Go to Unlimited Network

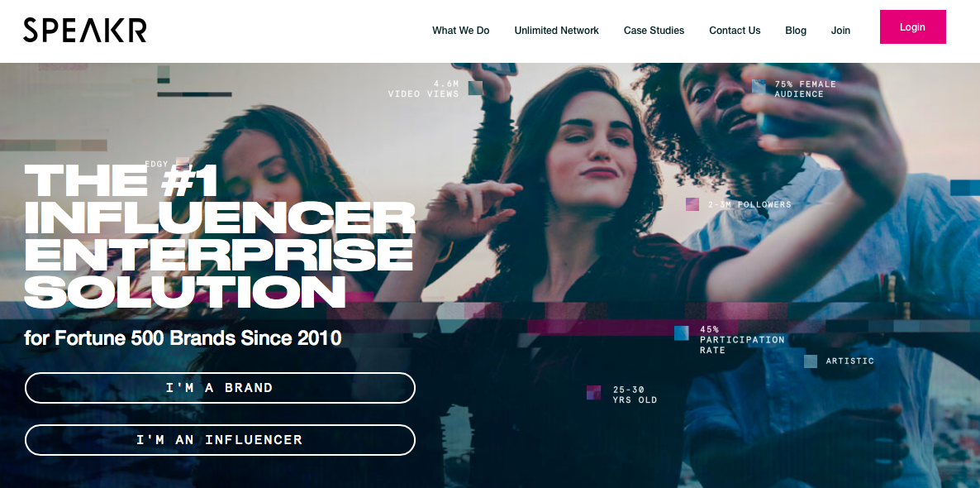pyautogui.click(x=556, y=31)
